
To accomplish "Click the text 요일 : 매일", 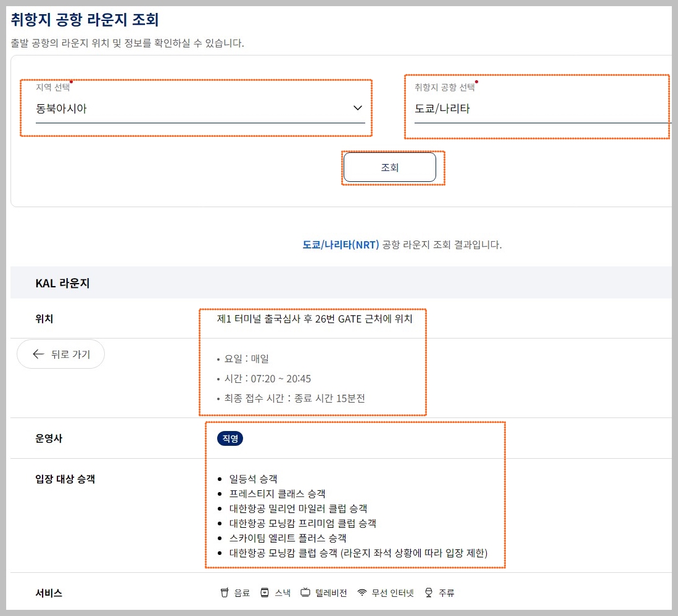I will coord(247,359).
